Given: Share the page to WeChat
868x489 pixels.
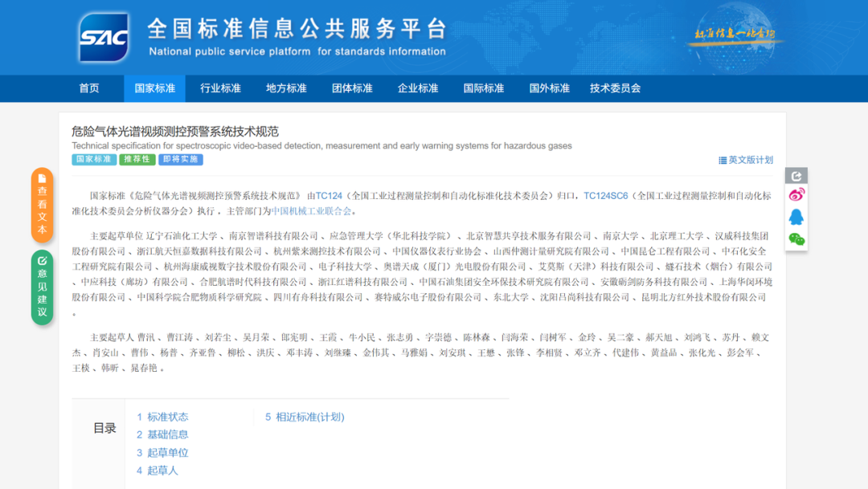Looking at the screenshot, I should [796, 239].
